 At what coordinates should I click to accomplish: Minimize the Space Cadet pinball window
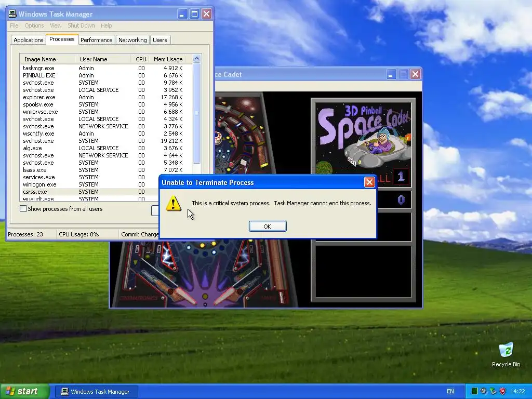(391, 74)
